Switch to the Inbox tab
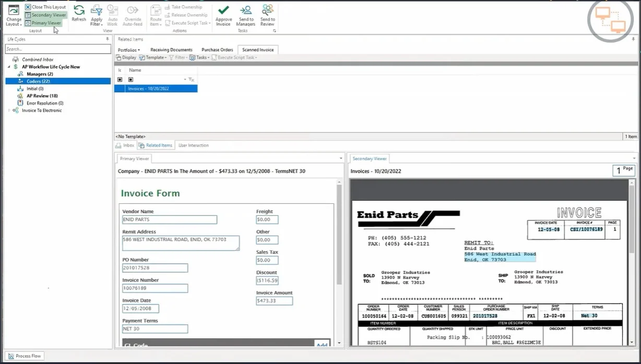This screenshot has width=641, height=364. tap(127, 145)
